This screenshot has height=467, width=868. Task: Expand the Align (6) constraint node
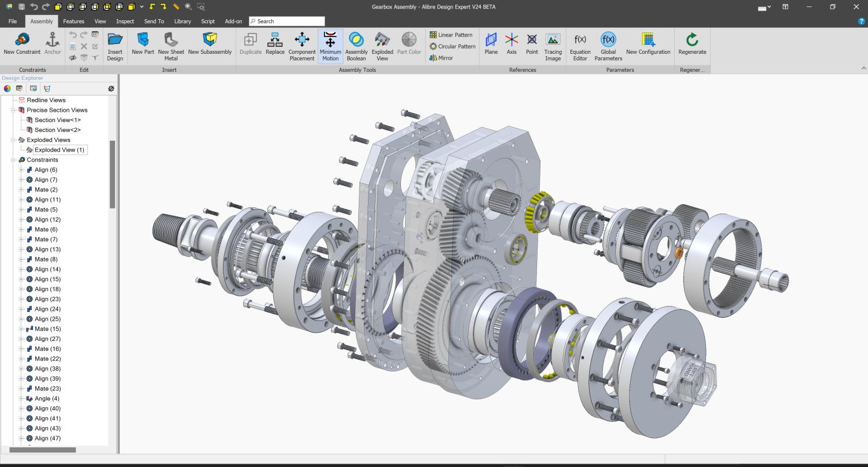point(21,170)
